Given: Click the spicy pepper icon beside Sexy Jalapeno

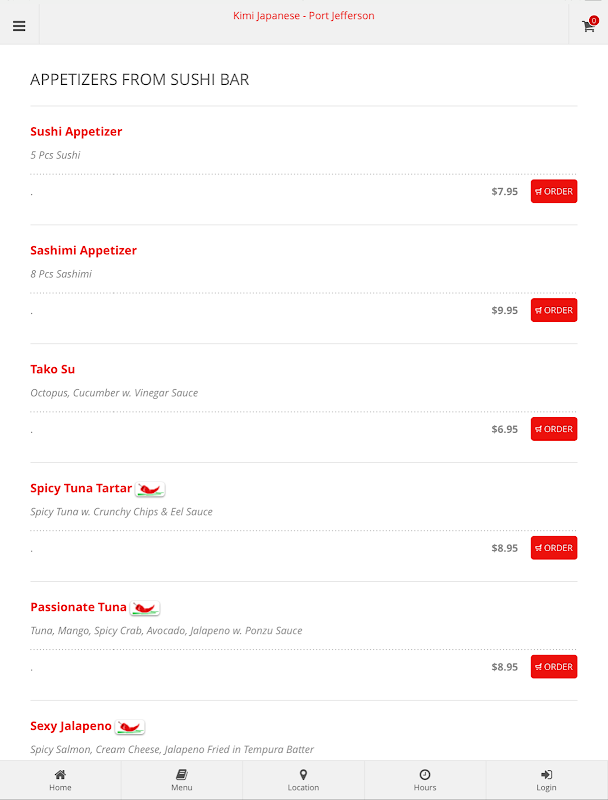Looking at the screenshot, I should point(130,727).
